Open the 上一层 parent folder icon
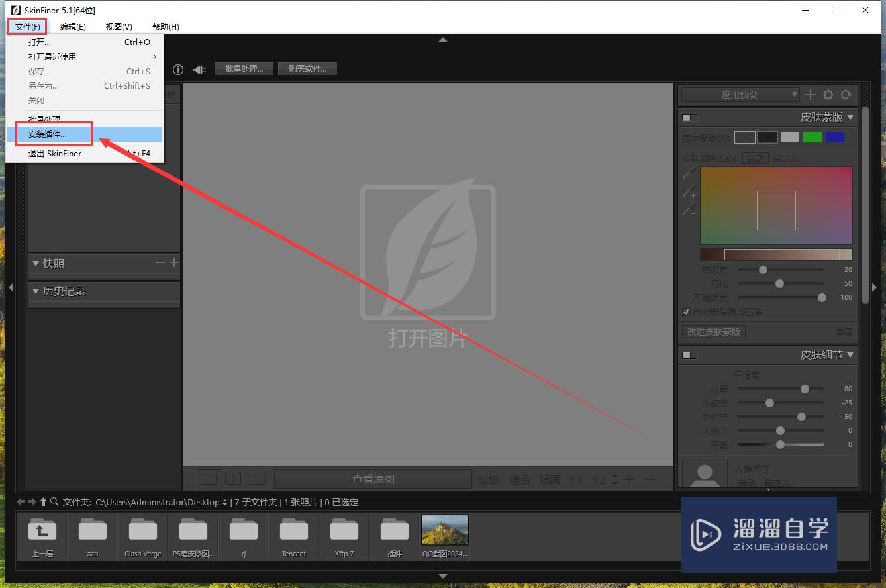 coord(42,536)
